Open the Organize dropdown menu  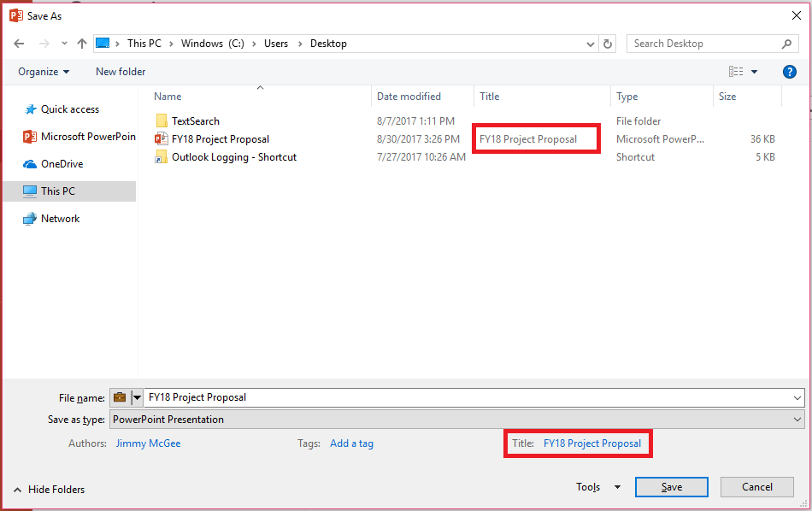[42, 71]
